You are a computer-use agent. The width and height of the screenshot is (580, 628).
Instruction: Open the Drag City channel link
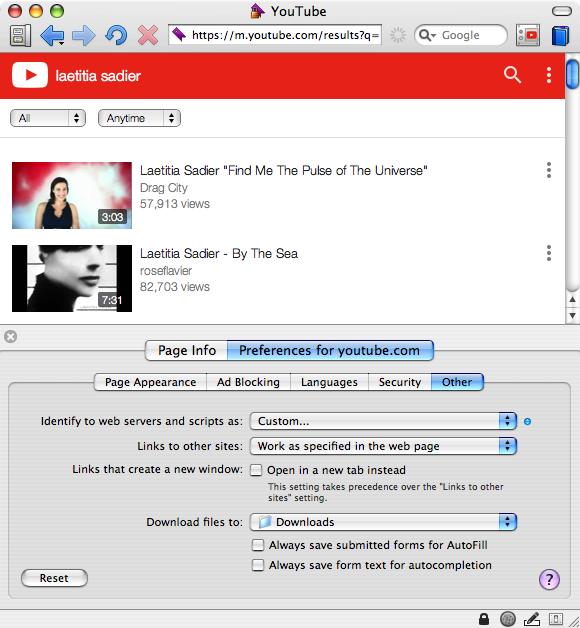tap(163, 188)
